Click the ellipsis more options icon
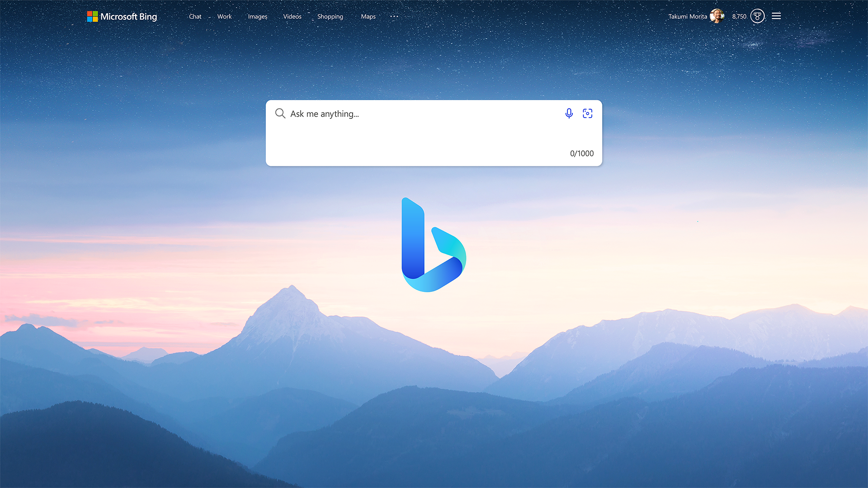 [392, 16]
